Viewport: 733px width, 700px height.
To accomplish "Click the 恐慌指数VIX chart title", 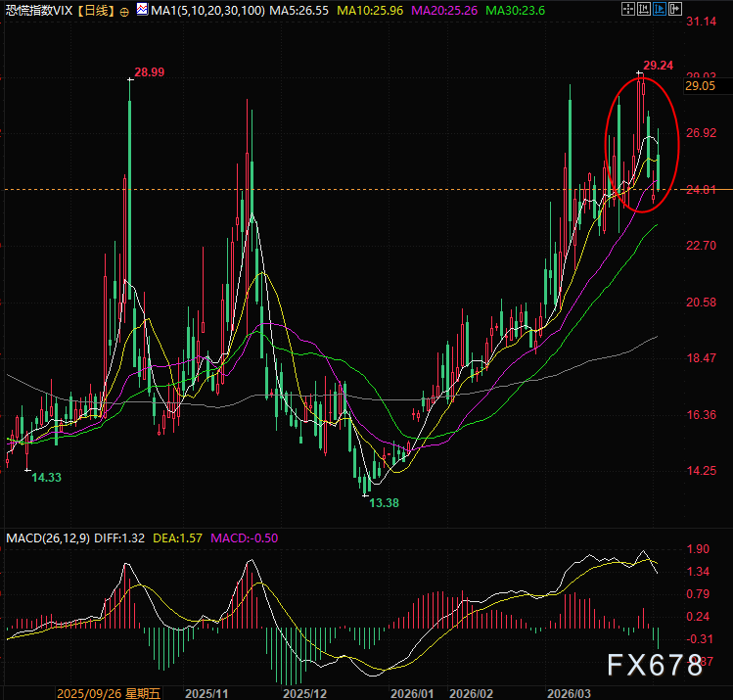I will point(39,12).
